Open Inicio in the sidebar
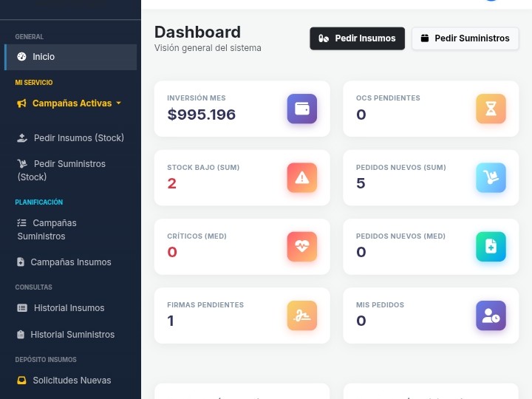 click(44, 57)
